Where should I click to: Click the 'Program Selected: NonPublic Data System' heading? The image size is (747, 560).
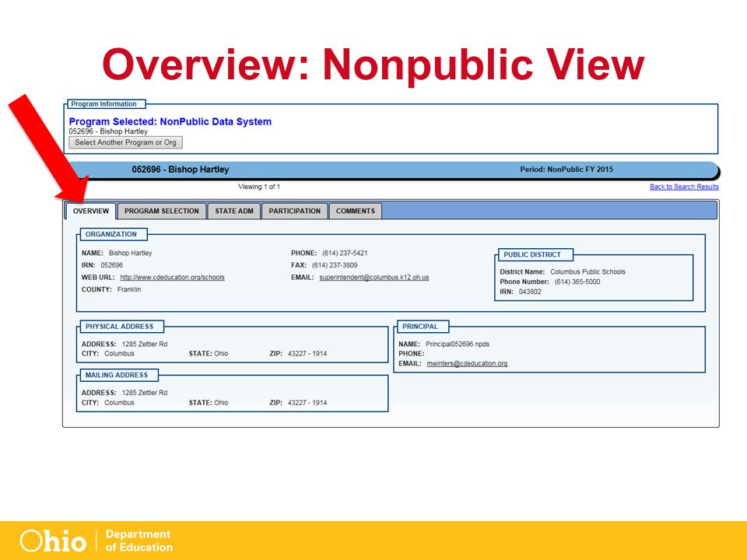click(x=170, y=121)
